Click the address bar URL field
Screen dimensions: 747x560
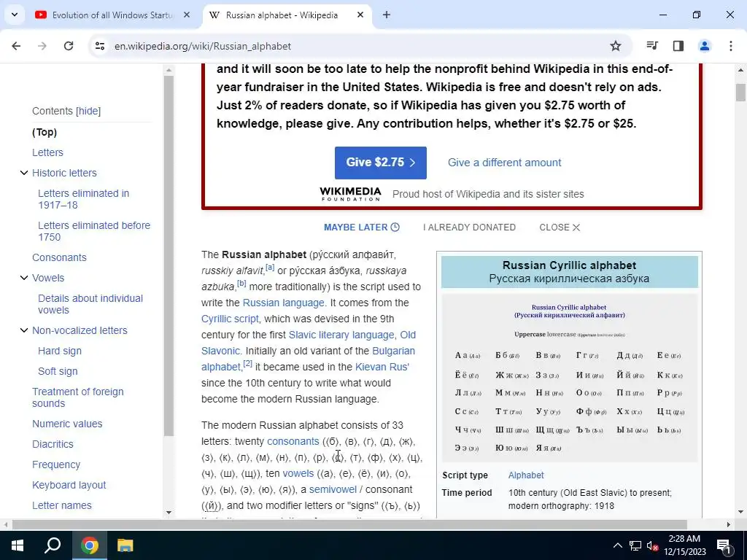[x=357, y=46]
